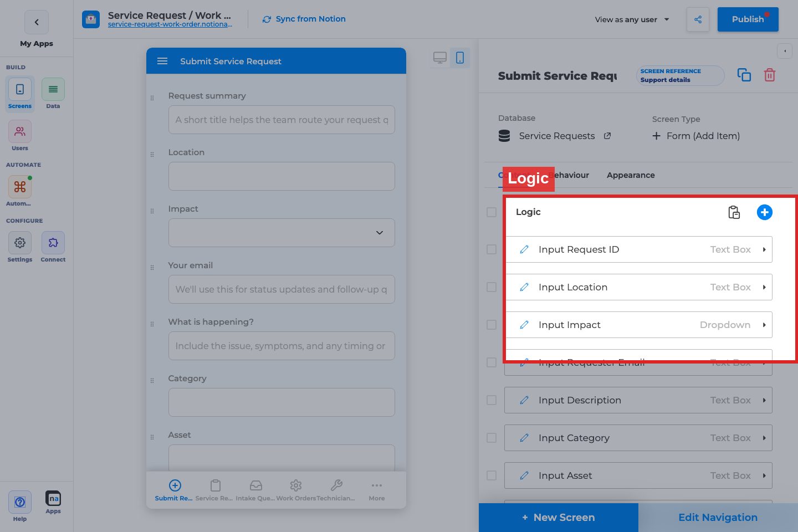Open the View as any user dropdown
The image size is (798, 532).
(632, 19)
